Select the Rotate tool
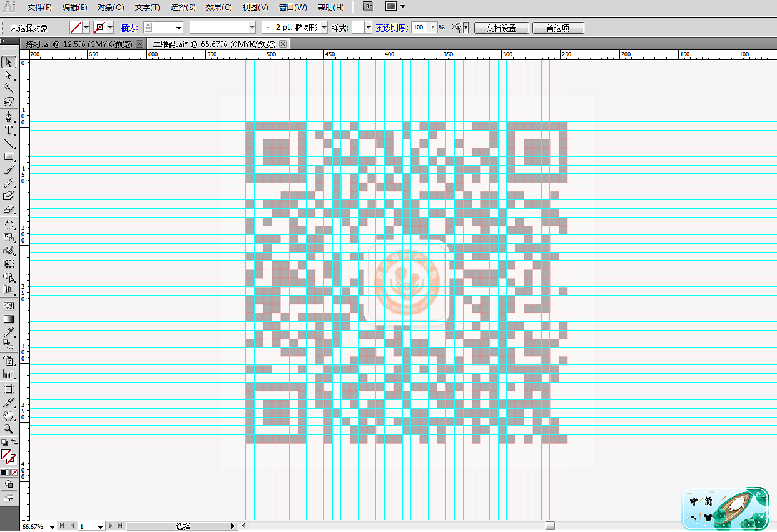The height and width of the screenshot is (532, 777). (x=9, y=224)
